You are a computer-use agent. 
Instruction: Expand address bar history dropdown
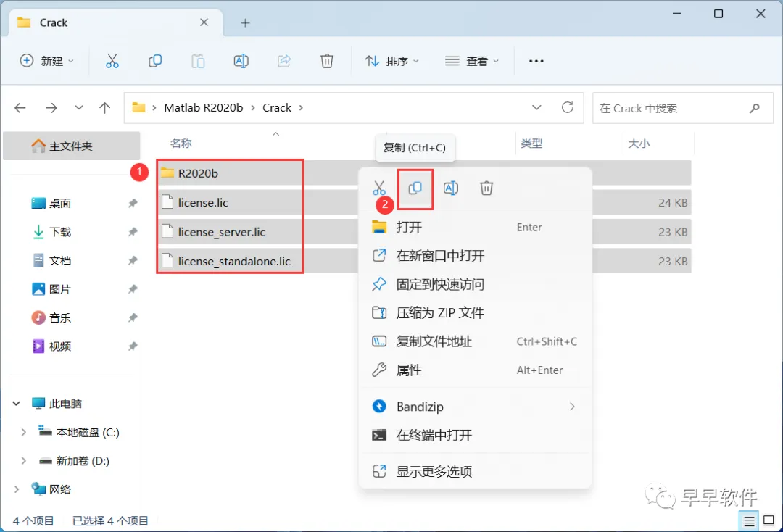(x=536, y=108)
